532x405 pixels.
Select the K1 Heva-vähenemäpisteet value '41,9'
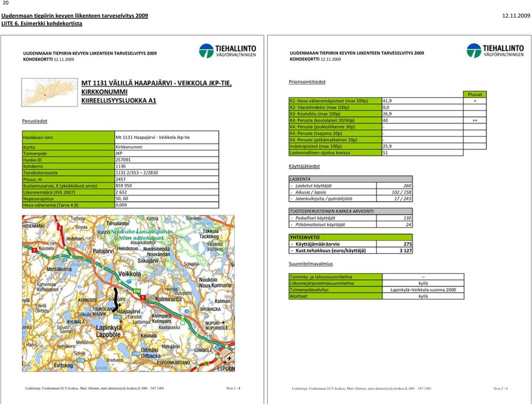(387, 101)
